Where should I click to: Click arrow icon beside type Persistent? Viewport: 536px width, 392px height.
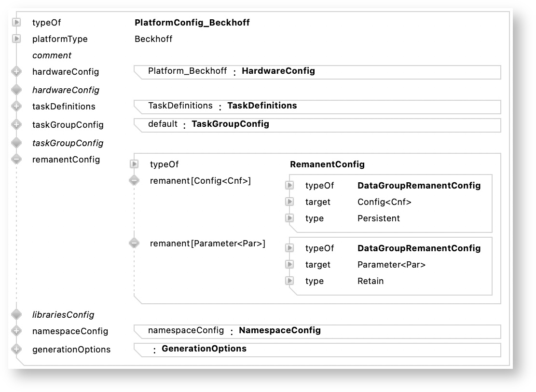[289, 218]
